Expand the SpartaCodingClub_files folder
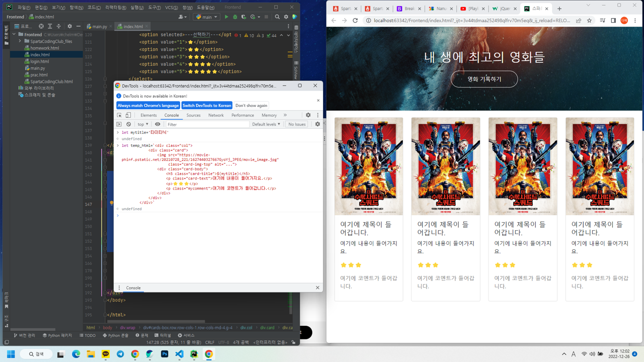This screenshot has height=362, width=644. pyautogui.click(x=20, y=41)
